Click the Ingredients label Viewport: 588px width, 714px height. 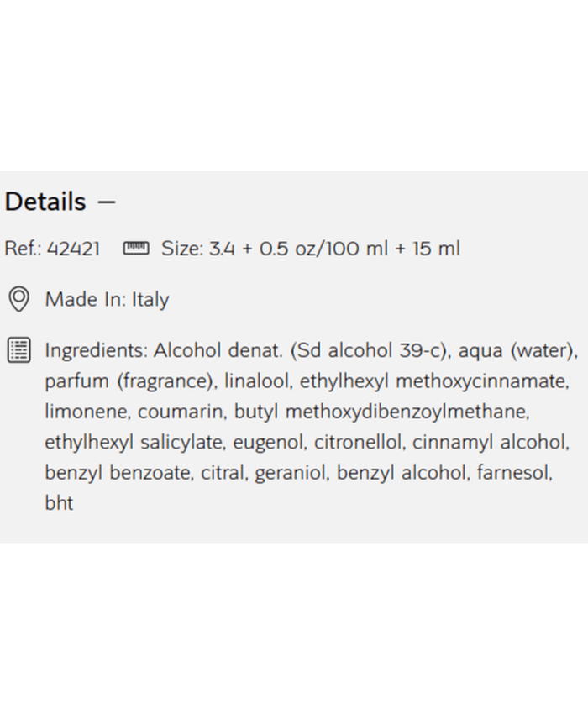pos(96,351)
